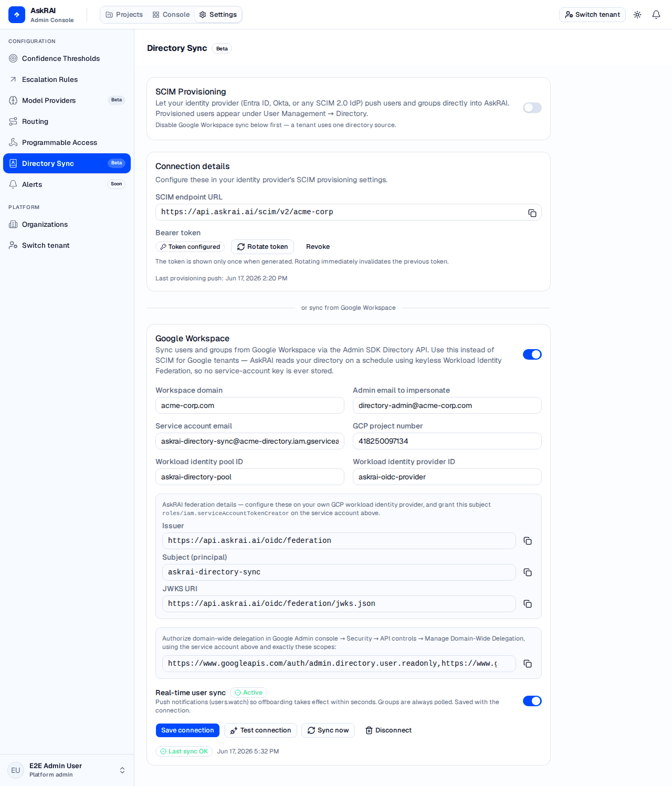The image size is (672, 786).
Task: Click the Token configured badge
Action: tap(190, 247)
